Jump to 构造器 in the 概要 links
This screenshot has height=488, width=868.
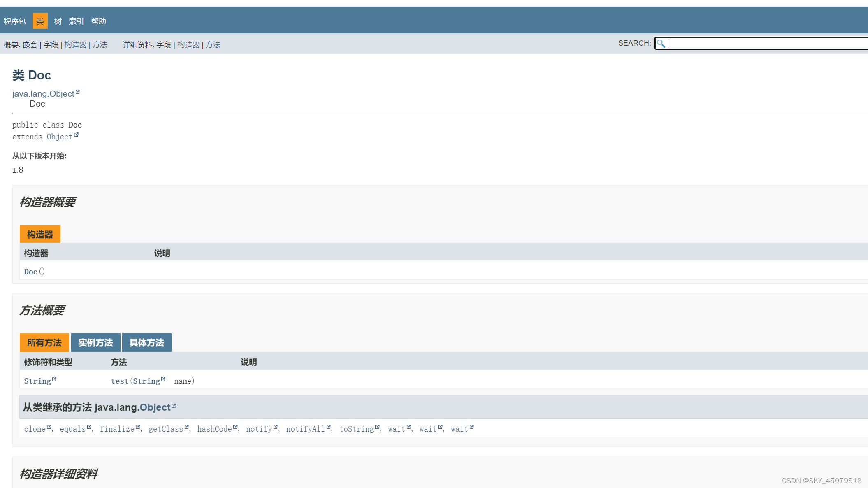tap(75, 44)
